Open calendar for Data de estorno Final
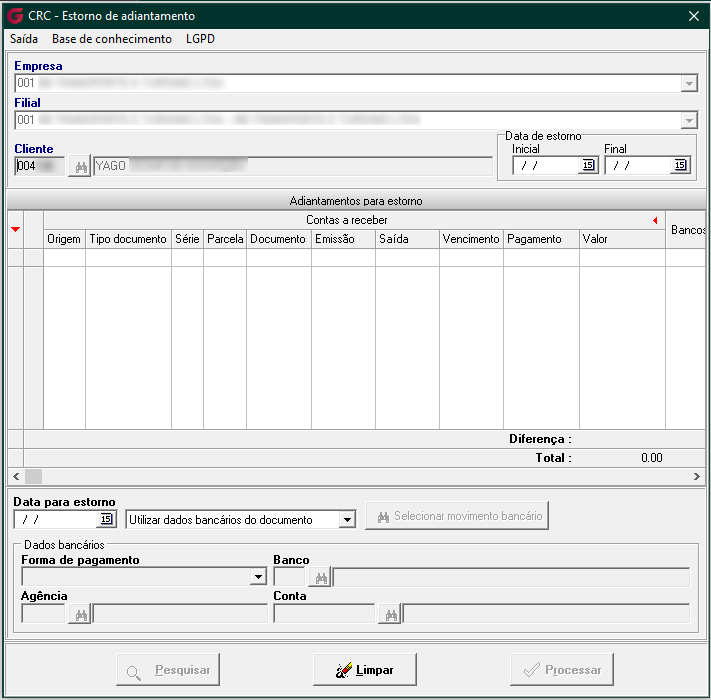Screen dimensions: 711x700 click(680, 165)
